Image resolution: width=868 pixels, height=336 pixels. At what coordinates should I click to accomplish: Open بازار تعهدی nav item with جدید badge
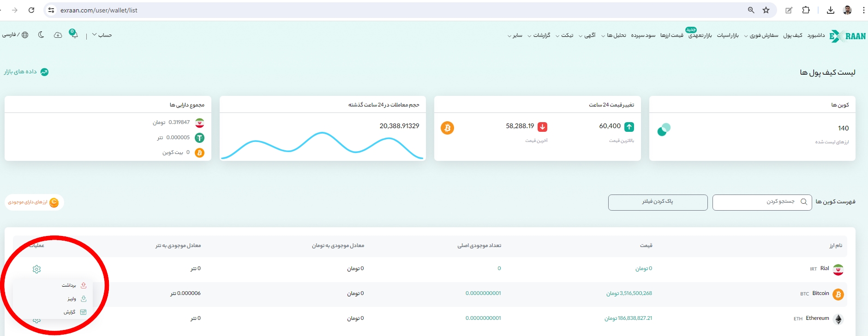point(700,35)
